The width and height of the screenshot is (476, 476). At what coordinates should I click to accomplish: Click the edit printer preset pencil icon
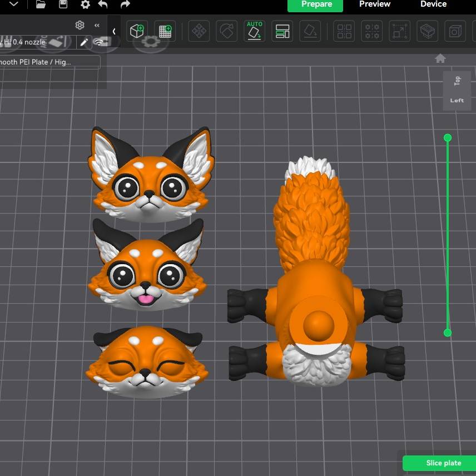(84, 42)
